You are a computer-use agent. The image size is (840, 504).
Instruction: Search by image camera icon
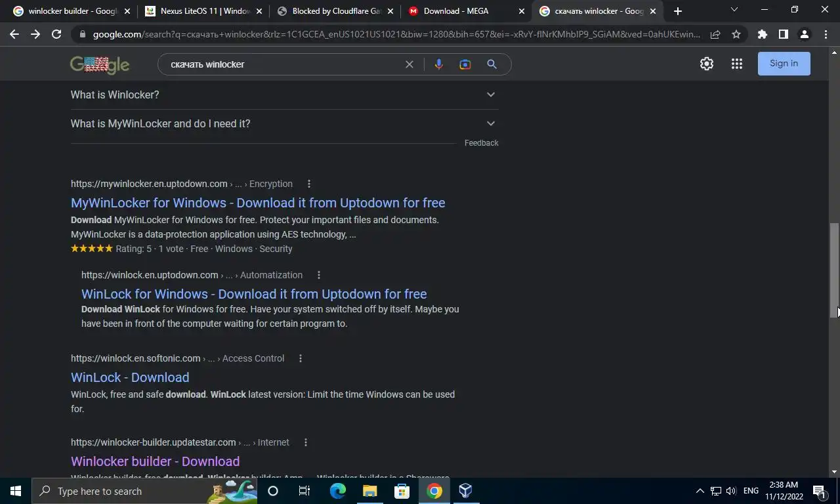(465, 64)
